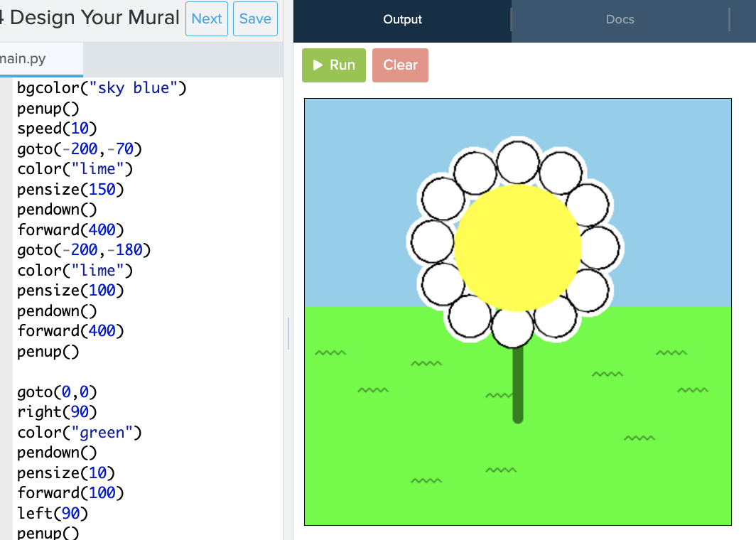
Task: Save the project with the Save button
Action: [255, 19]
